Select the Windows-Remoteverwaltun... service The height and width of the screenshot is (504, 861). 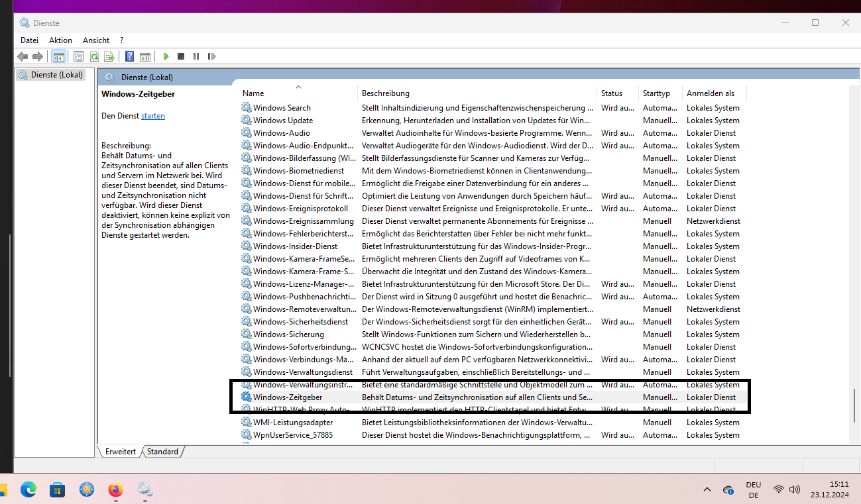pos(304,309)
